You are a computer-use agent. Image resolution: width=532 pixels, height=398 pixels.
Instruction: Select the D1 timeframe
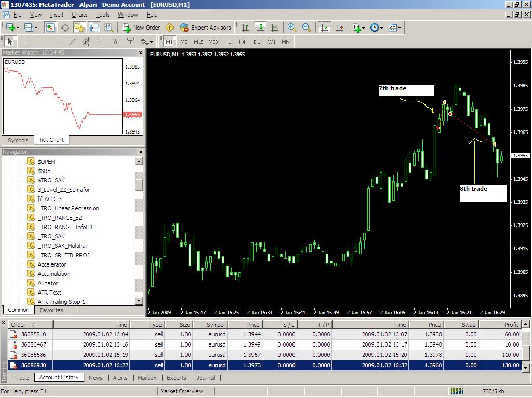coord(257,42)
